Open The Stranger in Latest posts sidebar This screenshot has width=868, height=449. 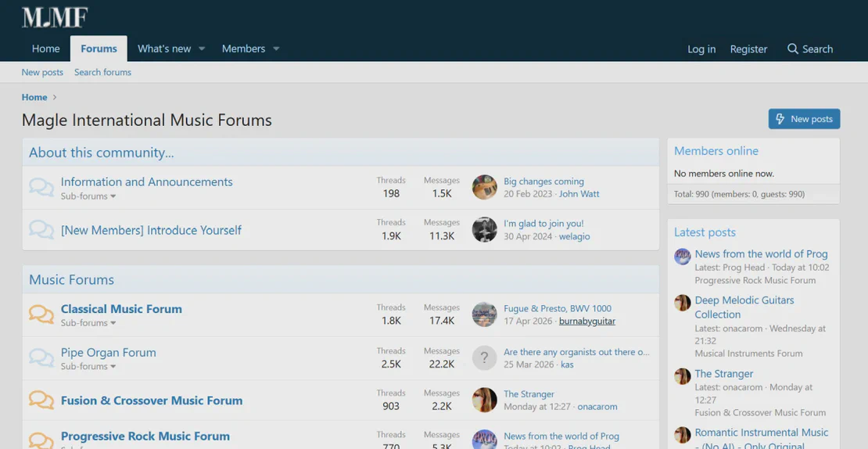(723, 374)
